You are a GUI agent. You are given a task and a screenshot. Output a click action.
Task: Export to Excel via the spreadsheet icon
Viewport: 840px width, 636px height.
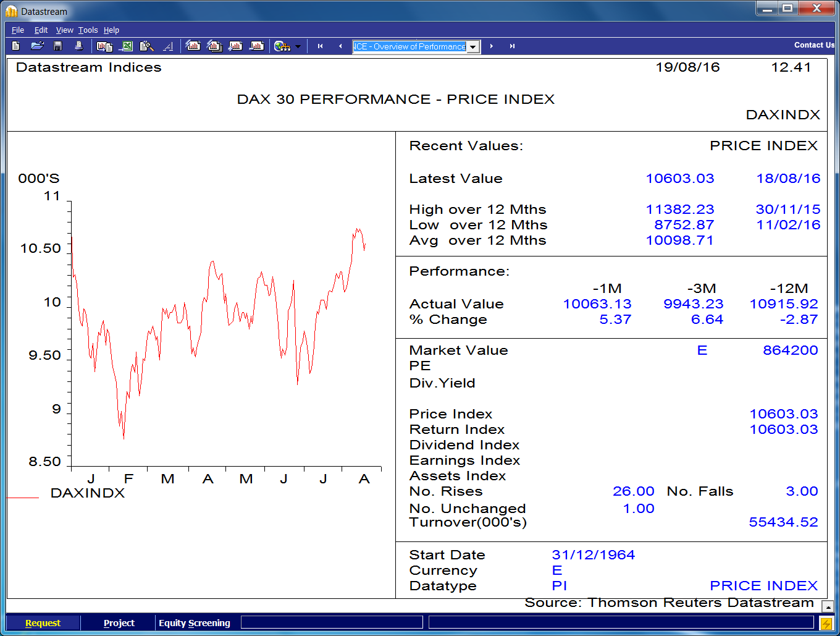[x=126, y=46]
